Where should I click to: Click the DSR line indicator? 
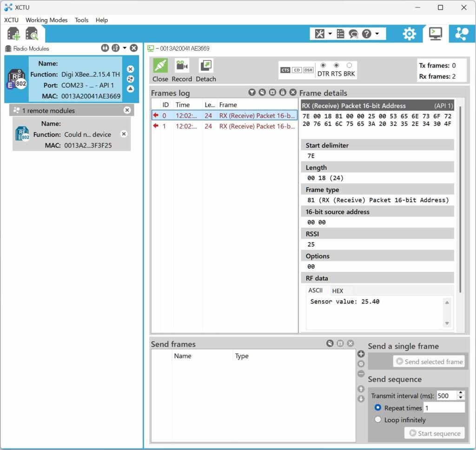[x=309, y=70]
